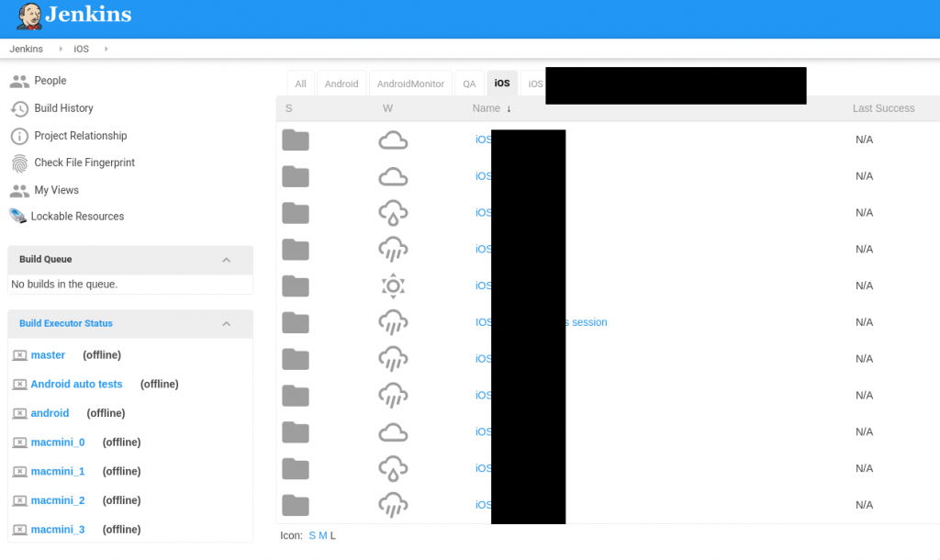
Task: Click the heavy rain weather icon on the last row
Action: (x=393, y=505)
